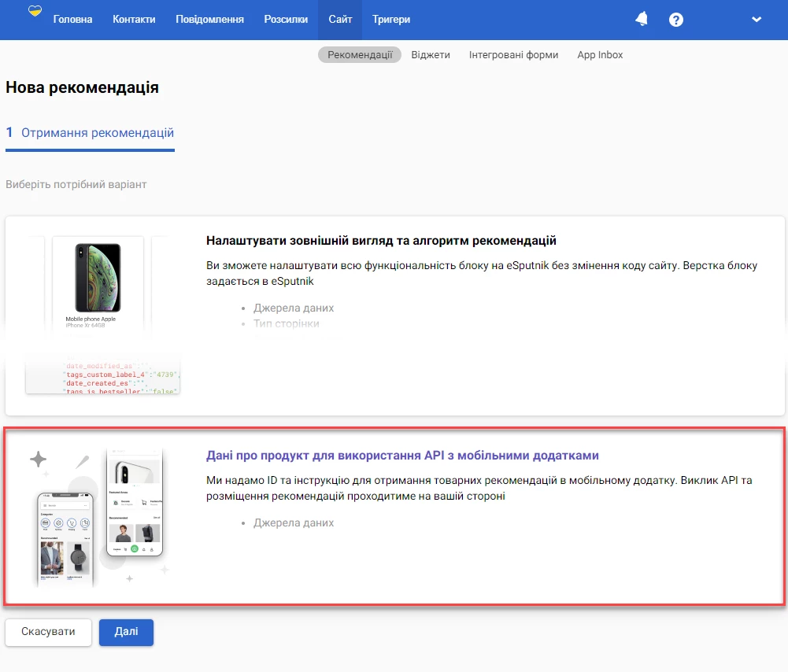788x672 pixels.
Task: Choose the Налаштувати зовнішній вигляд та алгоритм option
Action: [x=395, y=316]
